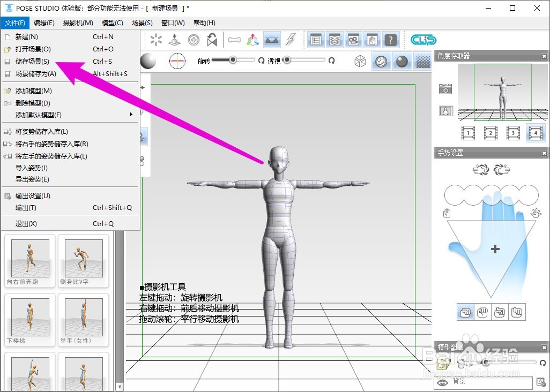Open the 摄影机(M) menu
This screenshot has height=392, width=550.
[x=78, y=23]
